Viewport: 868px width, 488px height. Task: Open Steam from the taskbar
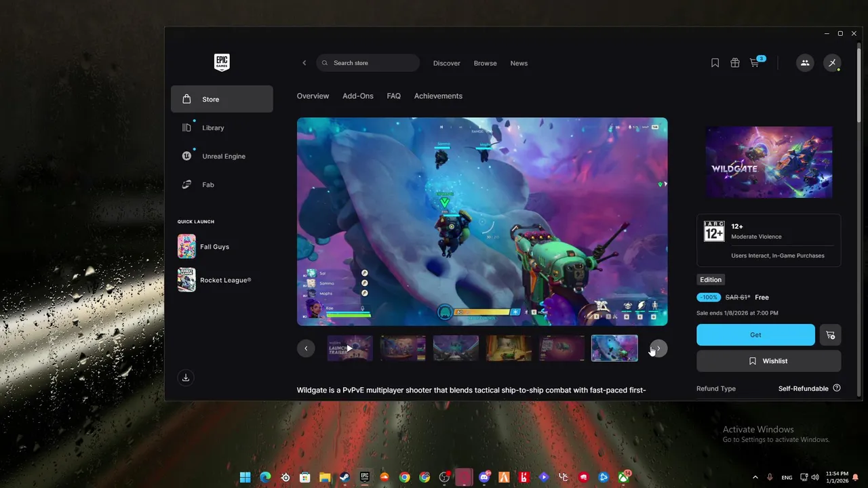[344, 477]
